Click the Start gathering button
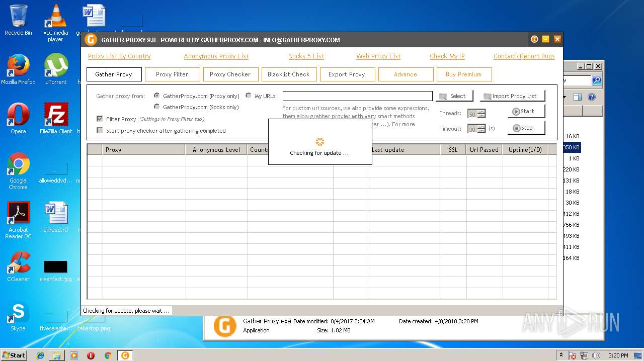 click(x=526, y=112)
